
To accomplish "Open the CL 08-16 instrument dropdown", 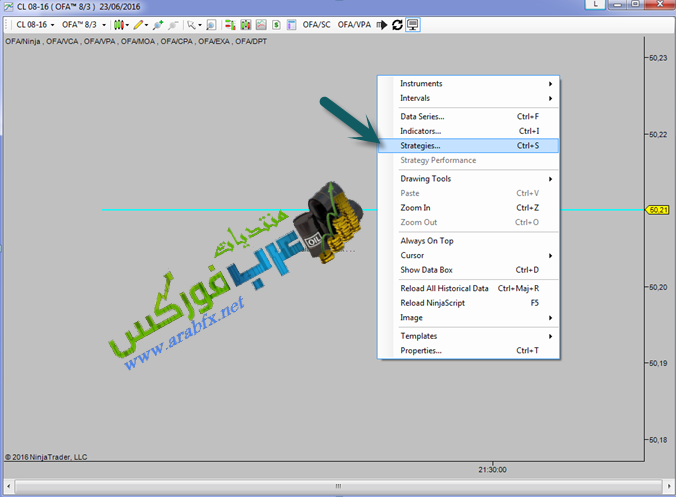I will click(x=35, y=25).
